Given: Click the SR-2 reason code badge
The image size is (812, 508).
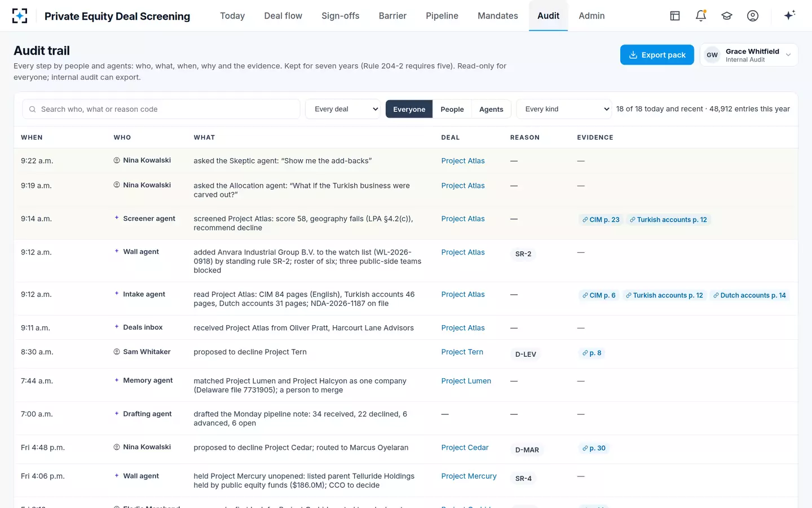Looking at the screenshot, I should [523, 254].
